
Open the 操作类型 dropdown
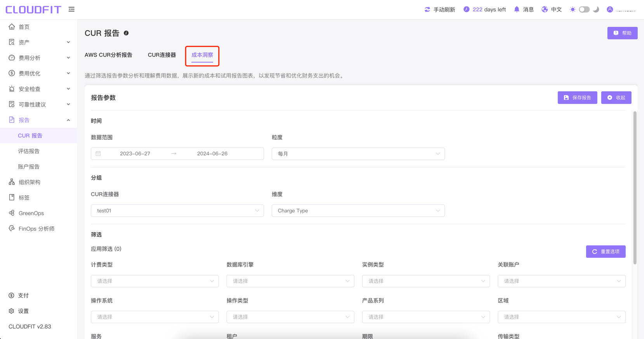[x=290, y=317]
